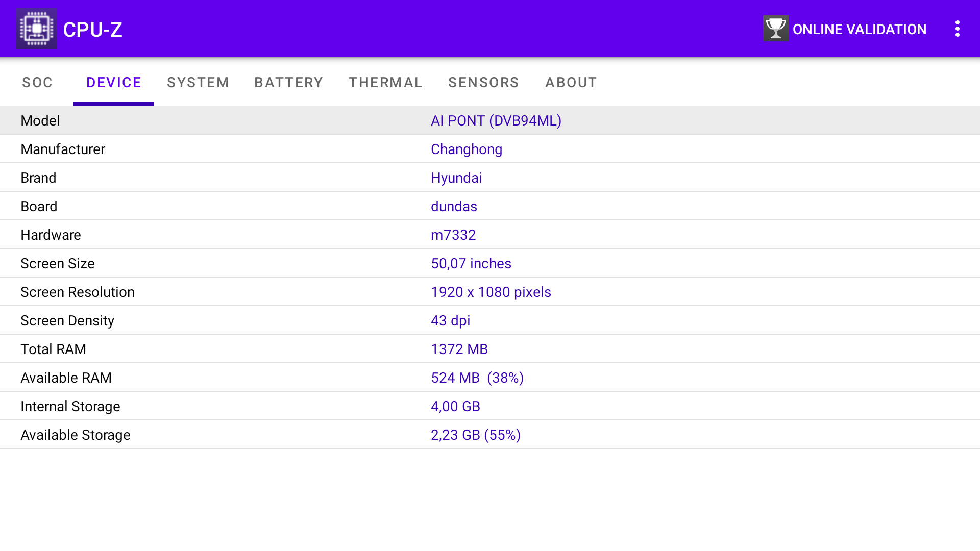Viewport: 980px width, 551px height.
Task: Switch to the SOC tab
Action: pos(37,83)
